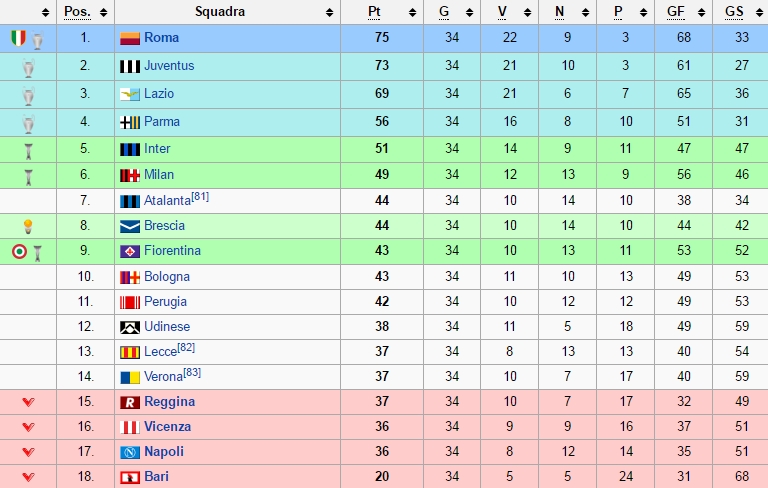Click the lightbulb icon in Brescia row

pyautogui.click(x=28, y=226)
